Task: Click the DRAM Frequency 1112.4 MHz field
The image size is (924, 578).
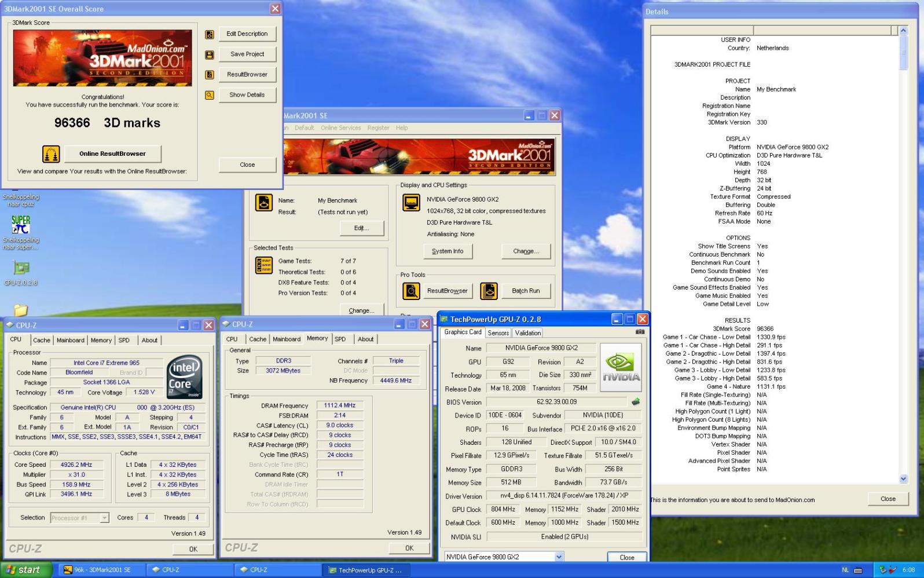Action: click(x=340, y=406)
